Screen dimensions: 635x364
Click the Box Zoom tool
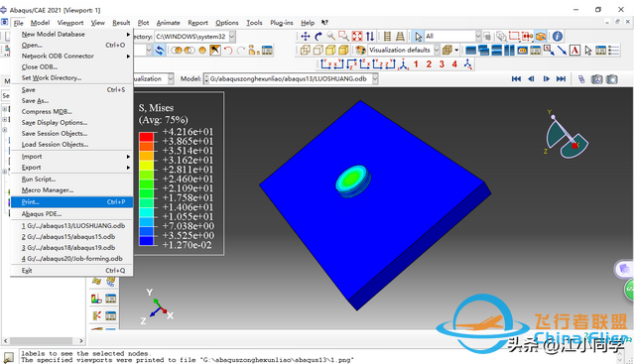click(x=343, y=37)
